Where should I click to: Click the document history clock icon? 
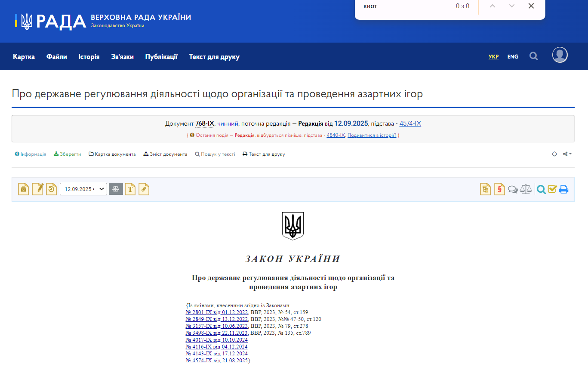pos(52,189)
